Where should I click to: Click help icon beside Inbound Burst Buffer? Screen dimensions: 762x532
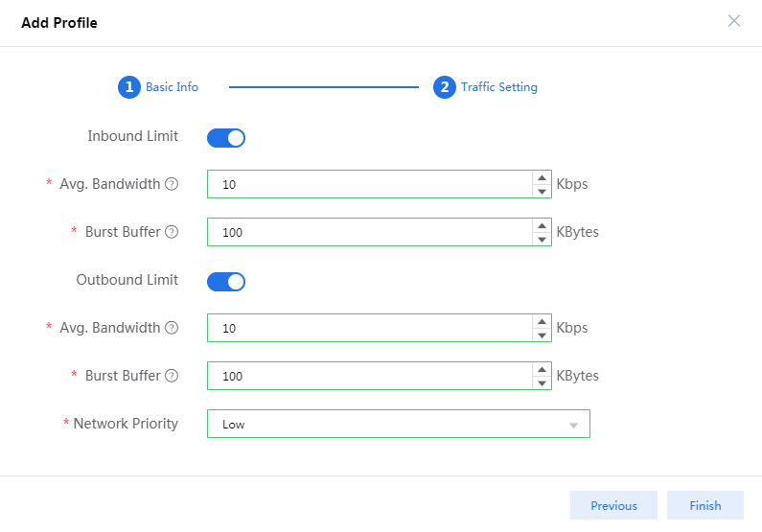click(172, 232)
